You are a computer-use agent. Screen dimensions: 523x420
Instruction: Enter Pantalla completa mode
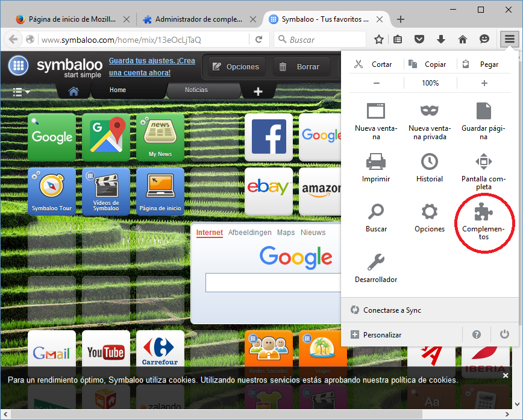[483, 172]
